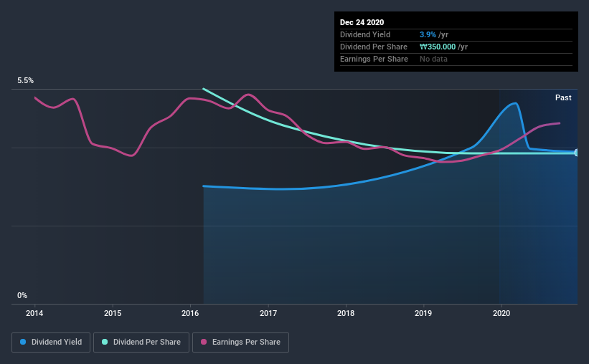Click the 2014 x-axis label
Image resolution: width=589 pixels, height=364 pixels.
coord(34,313)
